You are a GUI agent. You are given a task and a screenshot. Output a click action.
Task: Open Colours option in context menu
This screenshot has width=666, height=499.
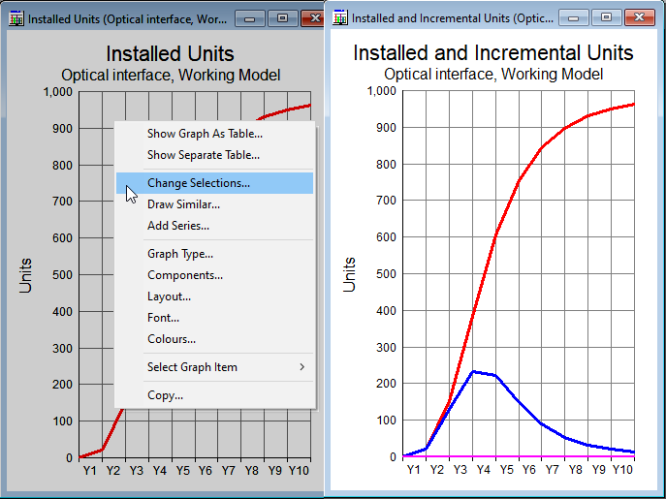[171, 339]
